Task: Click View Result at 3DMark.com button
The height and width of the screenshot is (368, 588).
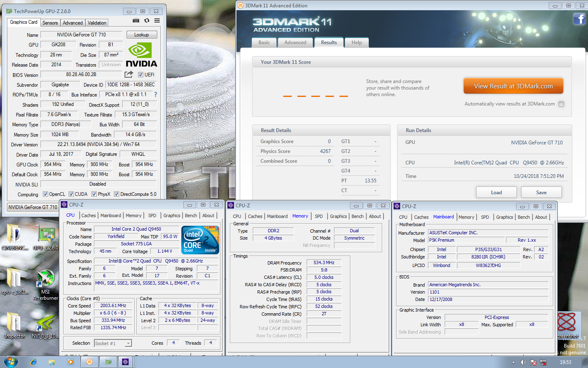Action: [x=513, y=86]
